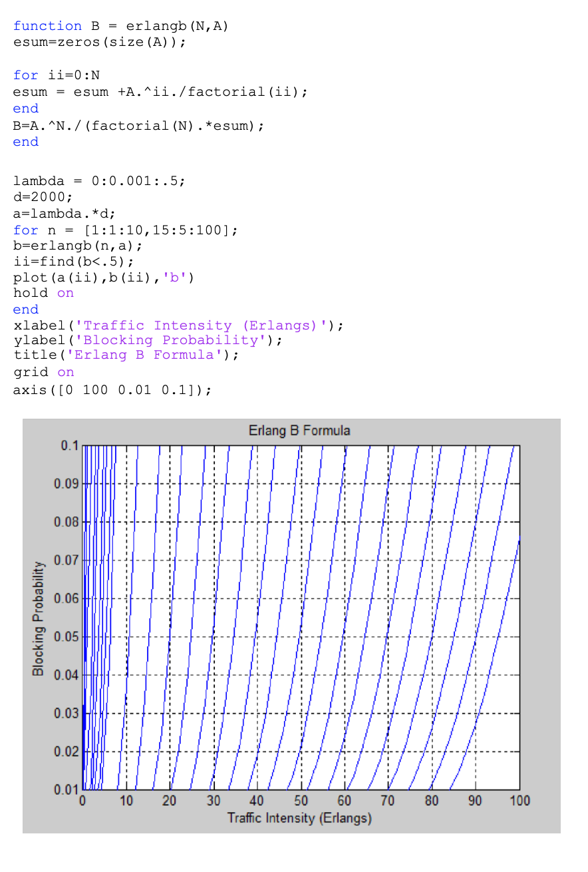Click the 'ii=find(b<.5);' line
The image size is (588, 872).
[x=73, y=261]
